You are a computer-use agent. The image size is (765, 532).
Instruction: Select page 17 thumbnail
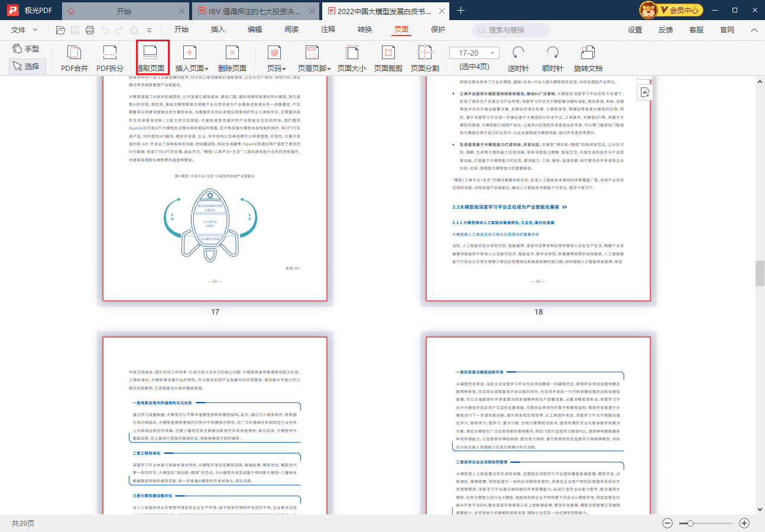coord(215,189)
